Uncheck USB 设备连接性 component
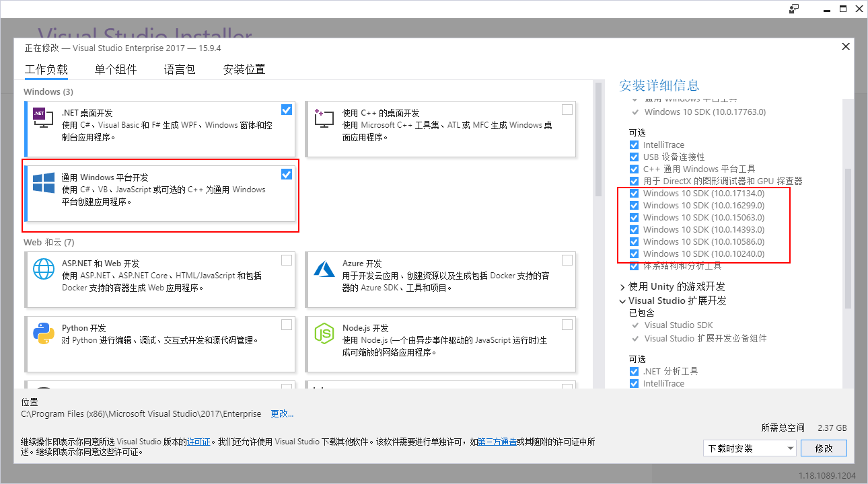Viewport: 868px width, 484px height. tap(634, 157)
